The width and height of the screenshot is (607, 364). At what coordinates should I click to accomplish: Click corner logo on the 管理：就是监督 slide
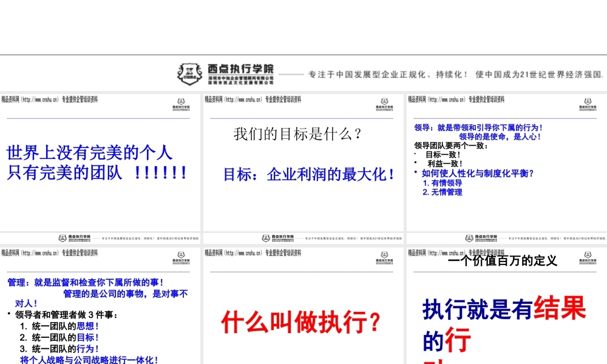[x=181, y=258]
